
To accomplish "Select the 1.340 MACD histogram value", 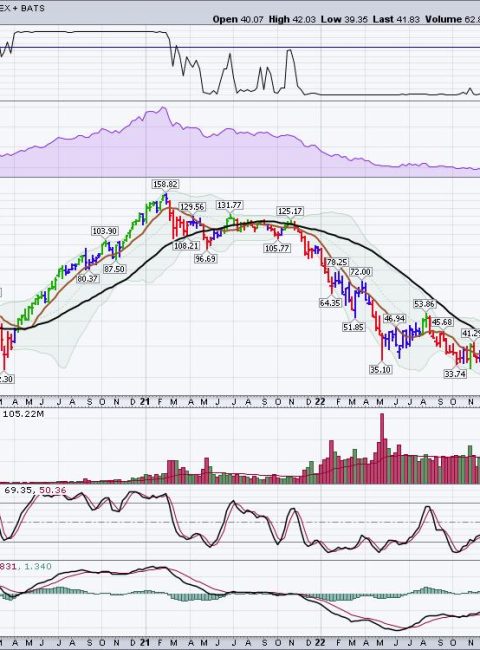I will point(38,566).
